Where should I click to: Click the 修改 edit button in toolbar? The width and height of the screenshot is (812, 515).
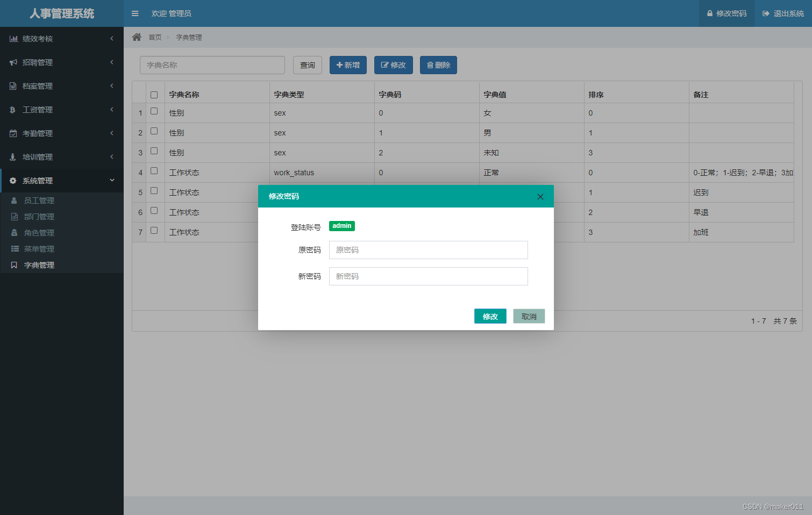393,65
